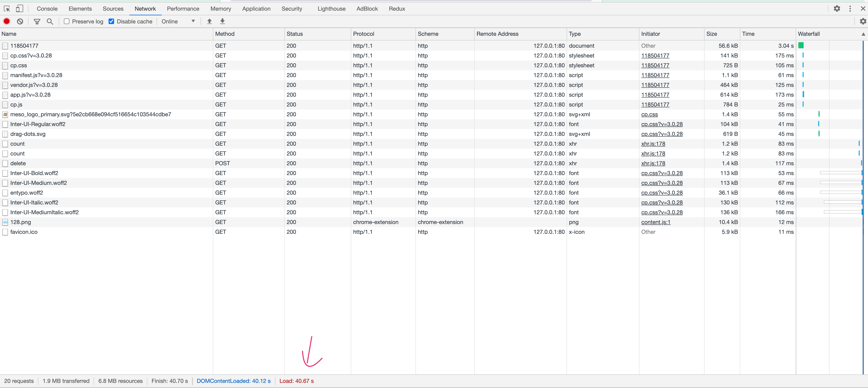Screen dimensions: 868x388
Task: Open initiator link xhr.js:178
Action: (653, 144)
